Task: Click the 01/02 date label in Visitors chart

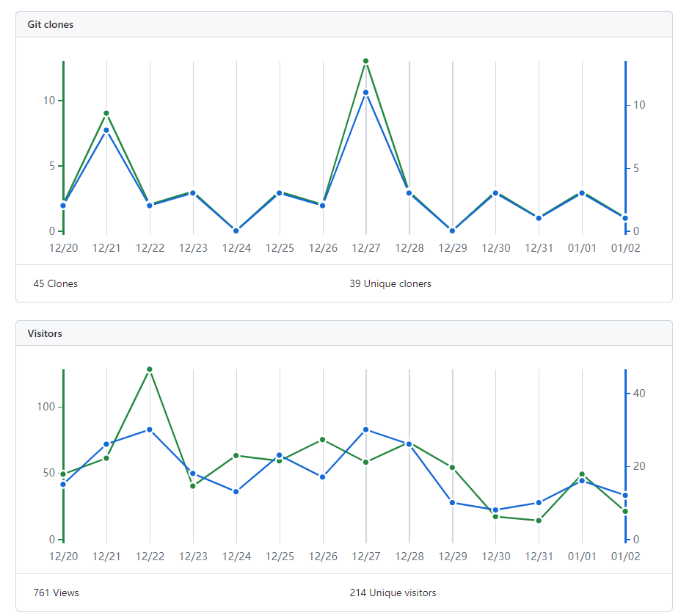Action: coord(625,557)
